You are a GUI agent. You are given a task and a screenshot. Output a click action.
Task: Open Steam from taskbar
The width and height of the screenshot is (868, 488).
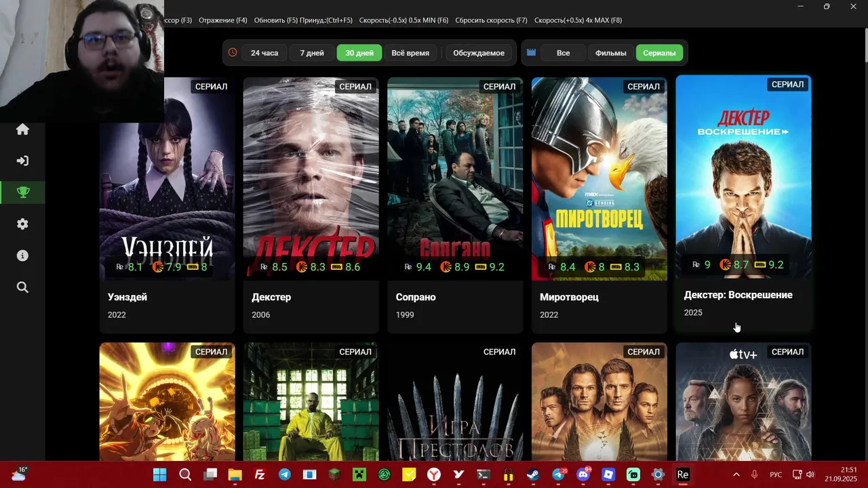click(x=534, y=474)
